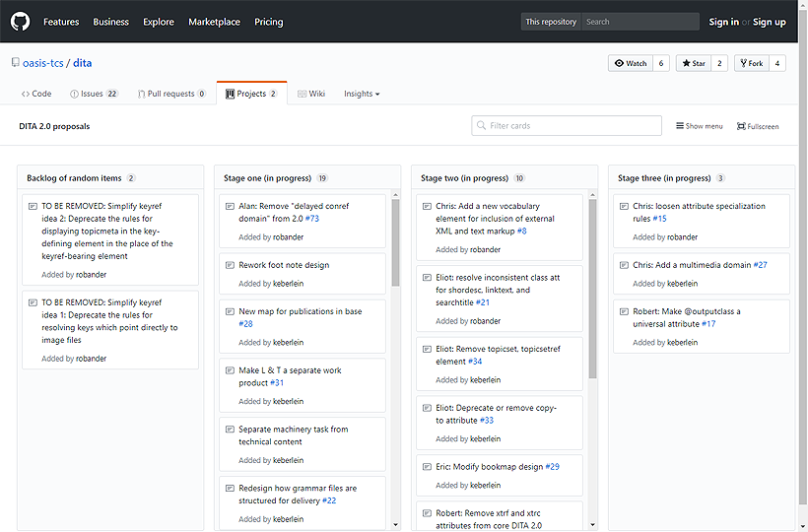Open Explore in the top navigation
808x532 pixels.
coord(159,22)
